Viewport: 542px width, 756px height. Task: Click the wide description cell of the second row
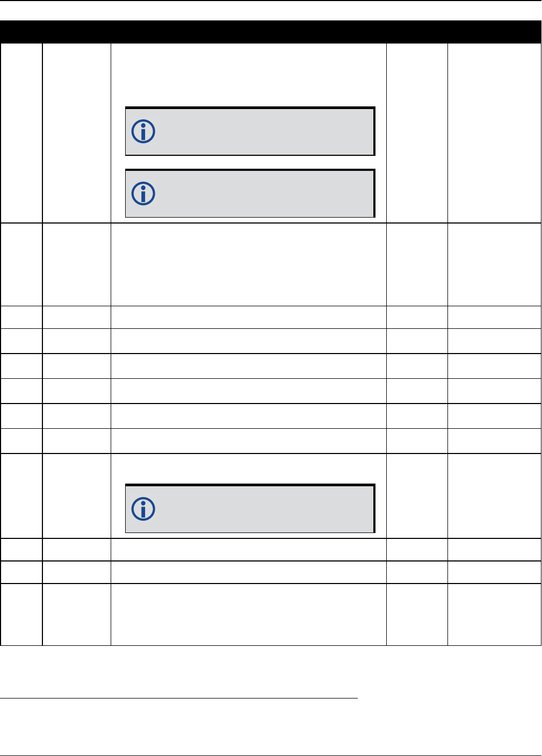[249, 264]
